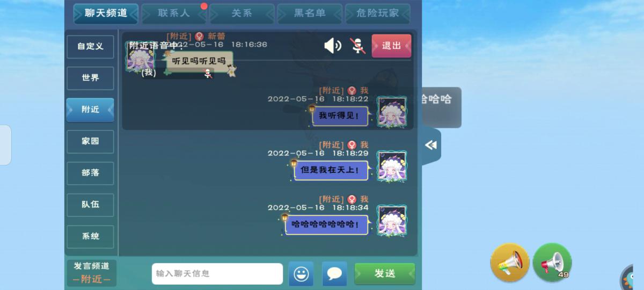Click the red 退出 button
The width and height of the screenshot is (644, 290).
point(391,46)
